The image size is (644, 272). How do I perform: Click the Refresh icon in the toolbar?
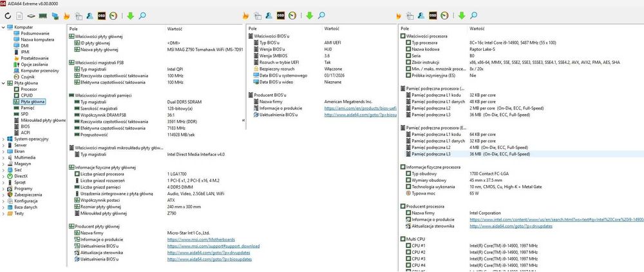pyautogui.click(x=8, y=16)
